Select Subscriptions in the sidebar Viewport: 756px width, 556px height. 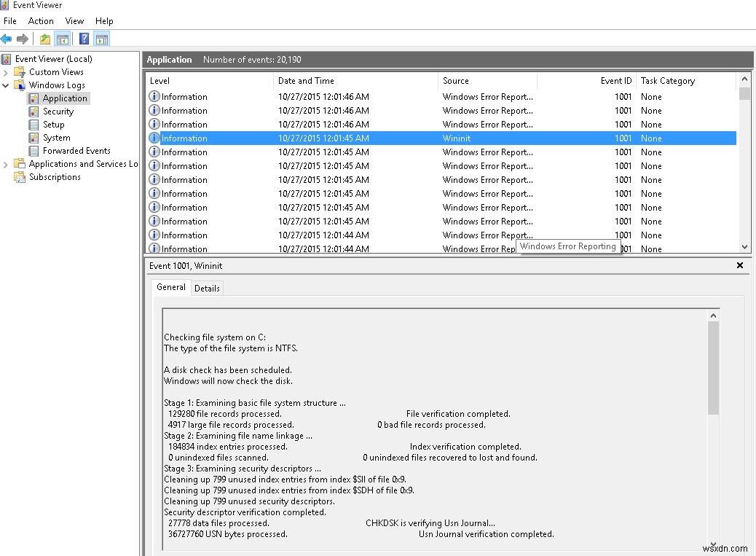click(53, 177)
